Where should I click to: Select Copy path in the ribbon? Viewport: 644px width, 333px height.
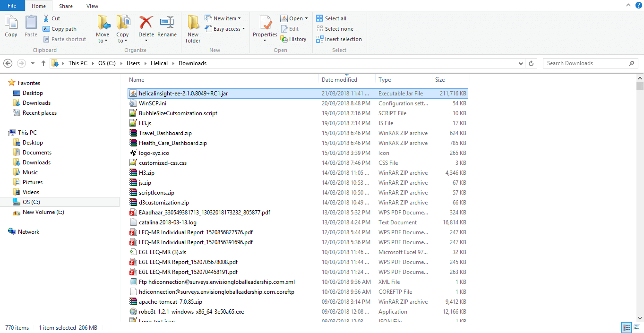point(60,29)
